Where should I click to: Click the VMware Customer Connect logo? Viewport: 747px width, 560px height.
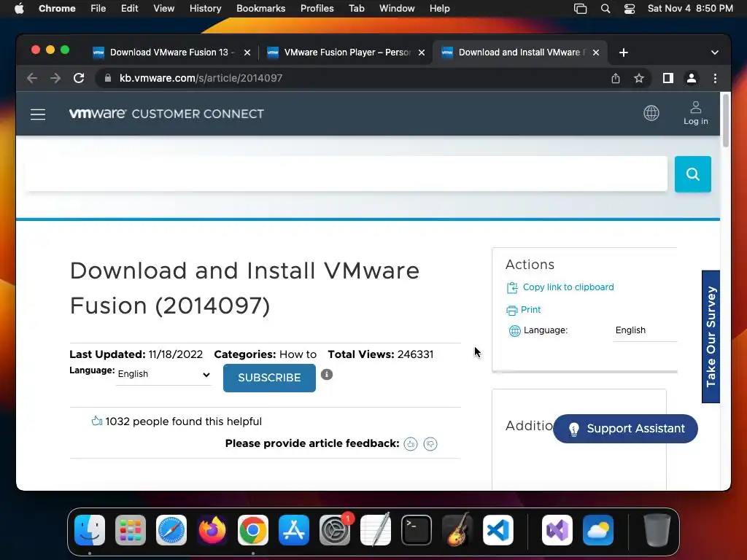pyautogui.click(x=166, y=114)
